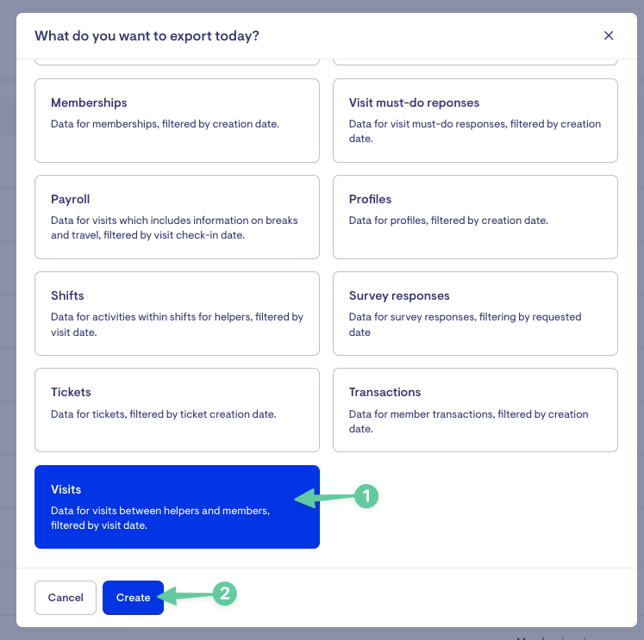Pick the Transactions export option
Image resolution: width=644 pixels, height=640 pixels.
pos(475,410)
